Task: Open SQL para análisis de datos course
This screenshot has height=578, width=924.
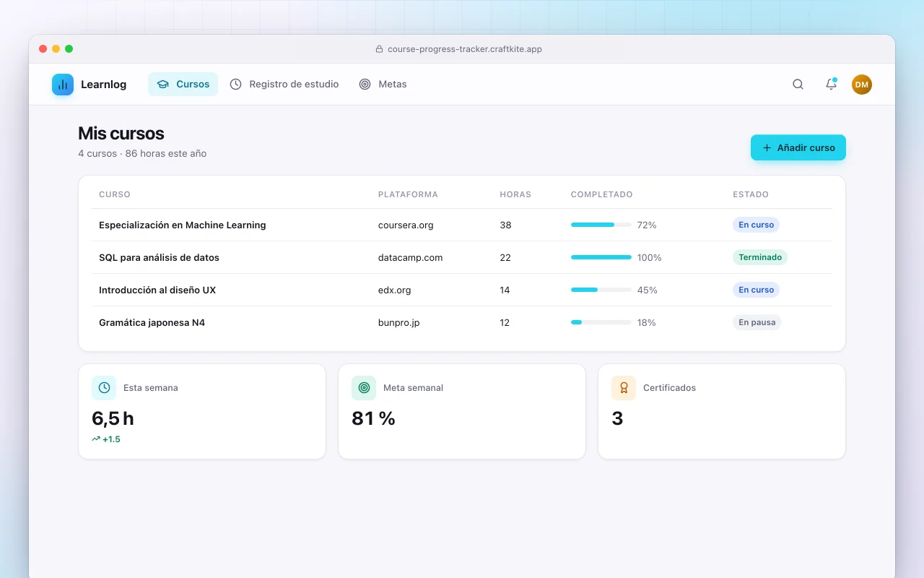Action: tap(159, 257)
